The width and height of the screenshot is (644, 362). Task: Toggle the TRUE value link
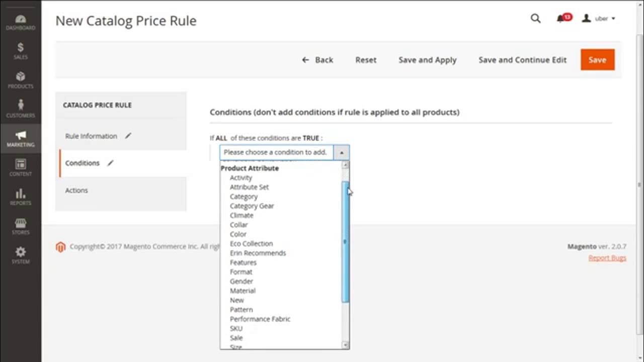[x=310, y=138]
